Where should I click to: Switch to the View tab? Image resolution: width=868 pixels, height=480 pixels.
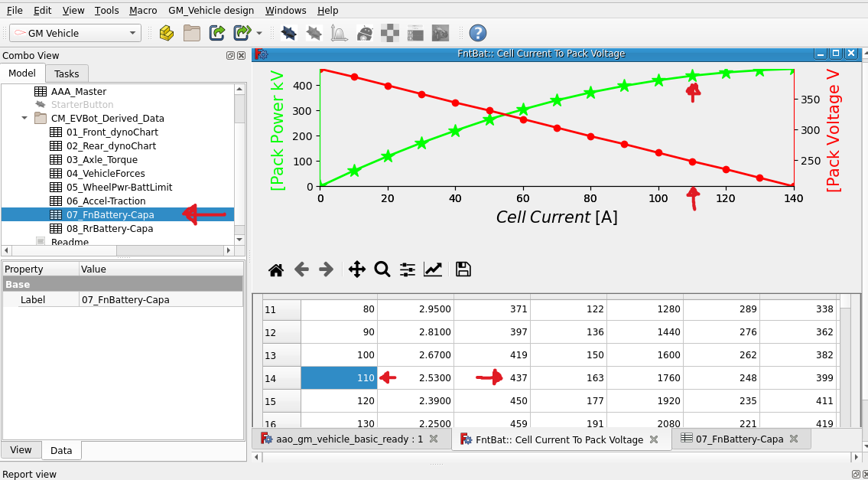pos(21,450)
